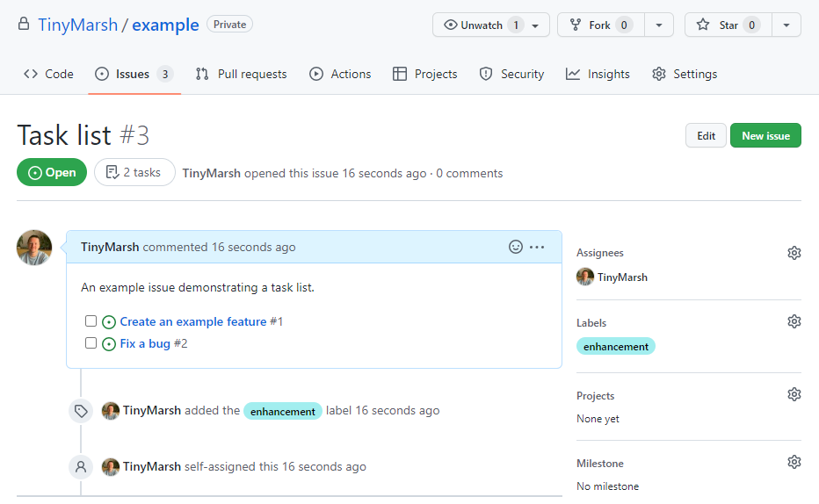Open the Assignees gear settings

[x=794, y=253]
